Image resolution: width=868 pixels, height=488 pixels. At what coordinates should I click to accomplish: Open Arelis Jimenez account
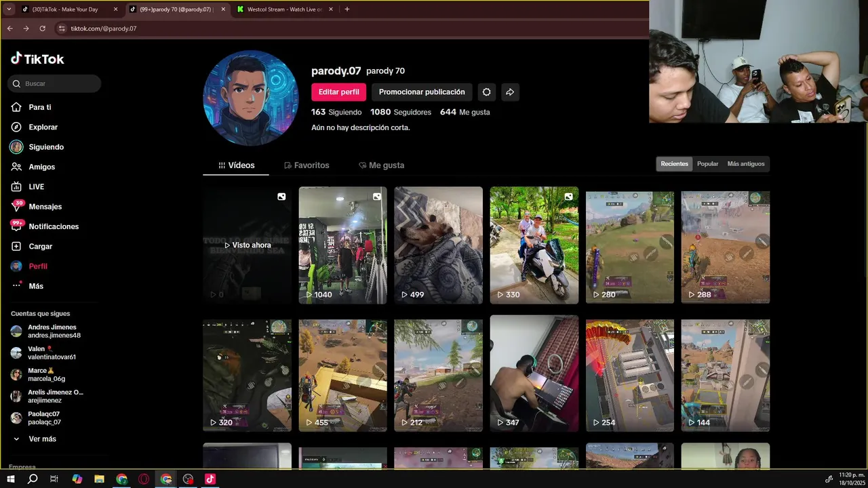tap(47, 396)
